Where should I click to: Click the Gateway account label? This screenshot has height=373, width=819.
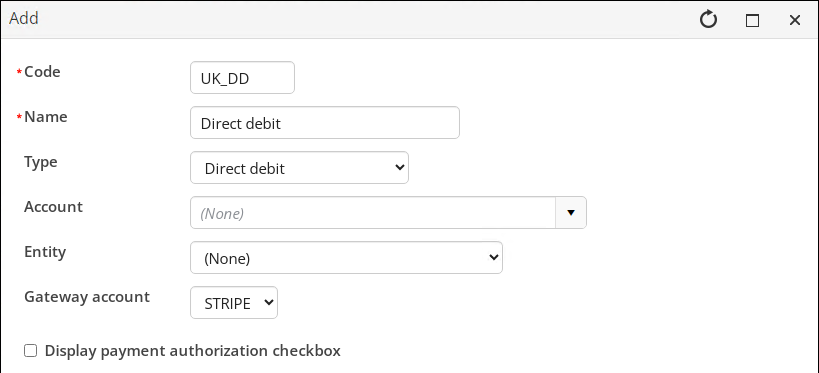pyautogui.click(x=87, y=297)
